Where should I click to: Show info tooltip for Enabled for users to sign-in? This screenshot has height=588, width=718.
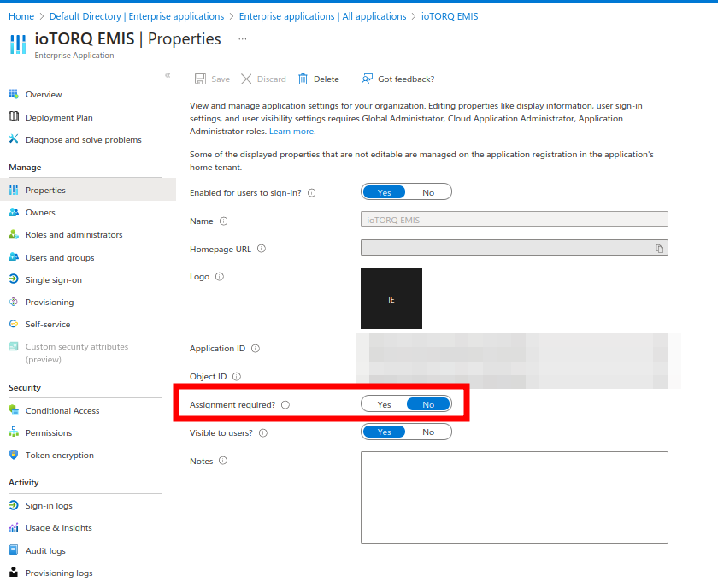pyautogui.click(x=312, y=193)
